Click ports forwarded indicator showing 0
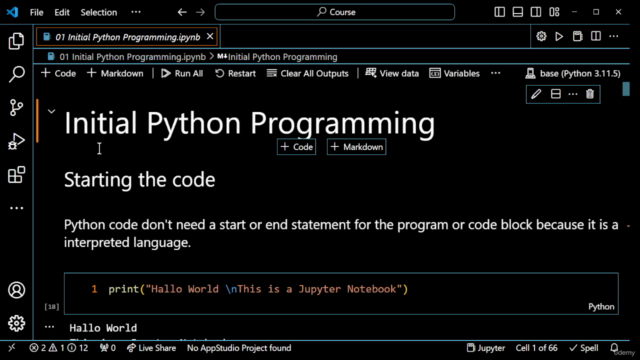The image size is (640, 360). (x=108, y=348)
